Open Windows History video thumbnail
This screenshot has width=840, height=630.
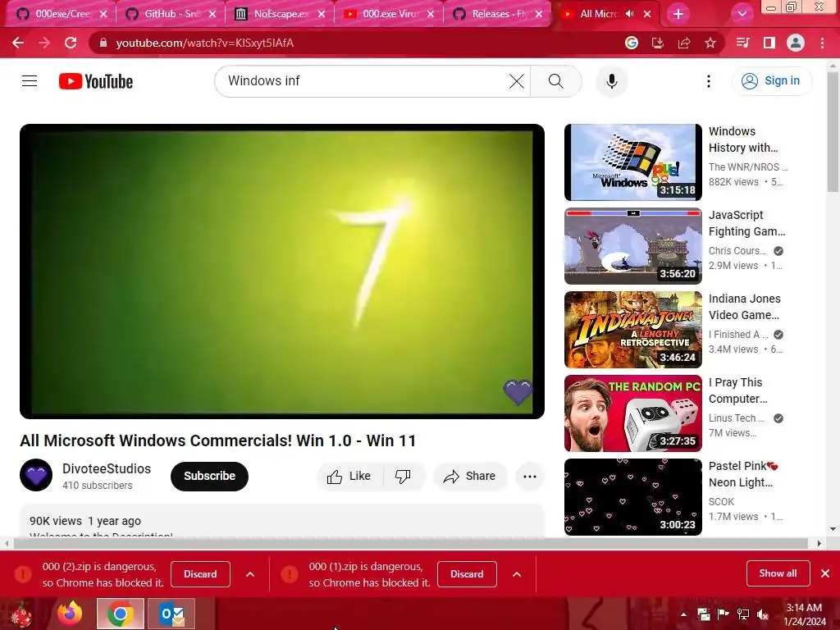click(632, 162)
